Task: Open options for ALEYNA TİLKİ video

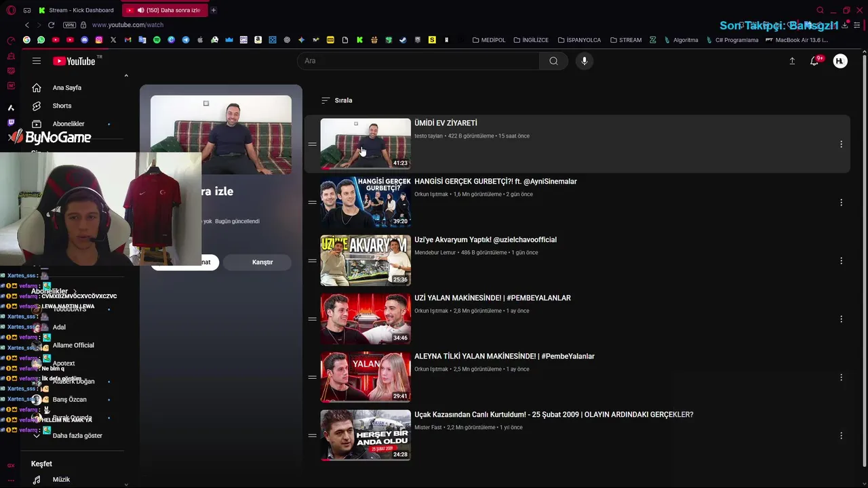Action: coord(841,378)
